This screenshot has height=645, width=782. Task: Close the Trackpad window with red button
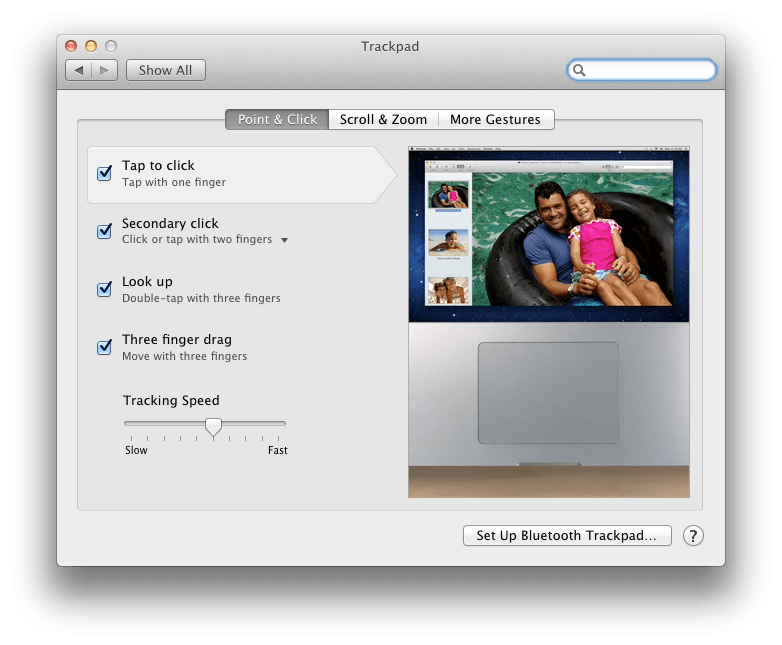click(x=71, y=46)
